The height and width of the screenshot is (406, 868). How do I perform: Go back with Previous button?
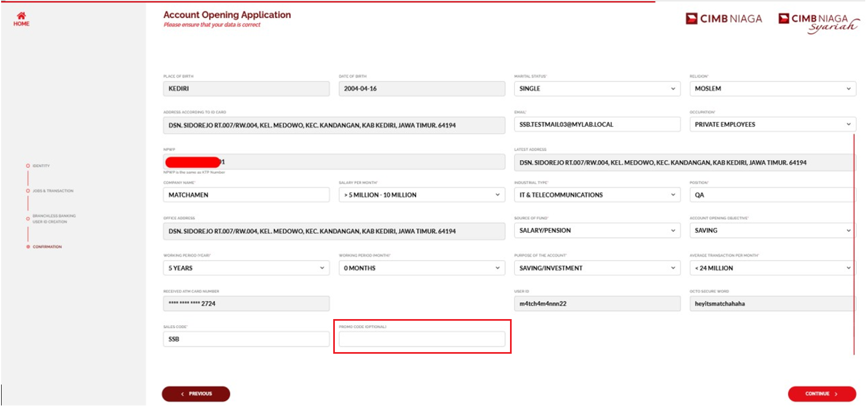click(x=196, y=394)
